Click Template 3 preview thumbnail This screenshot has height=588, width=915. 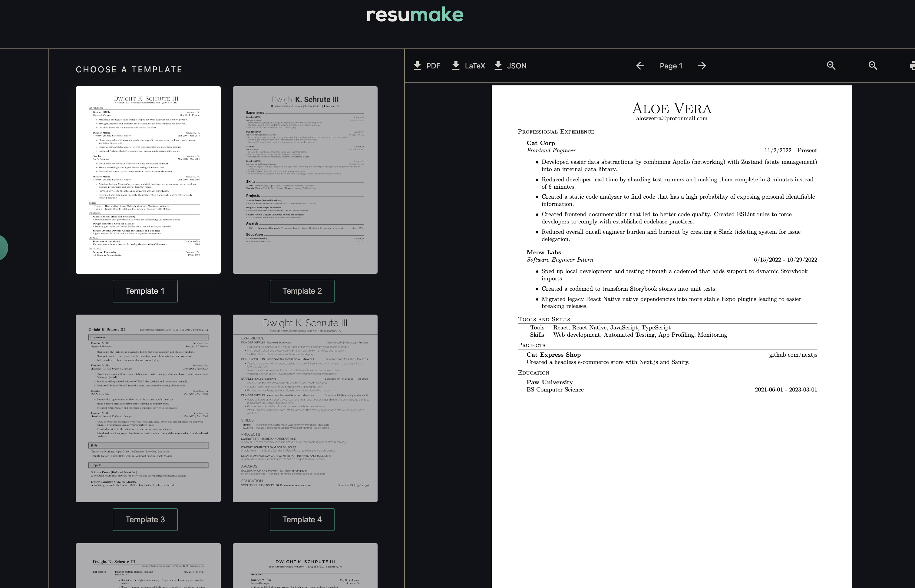click(x=148, y=408)
